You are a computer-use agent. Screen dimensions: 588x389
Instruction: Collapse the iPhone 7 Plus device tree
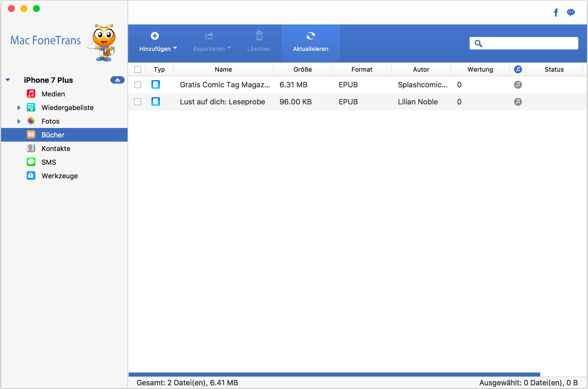8,80
